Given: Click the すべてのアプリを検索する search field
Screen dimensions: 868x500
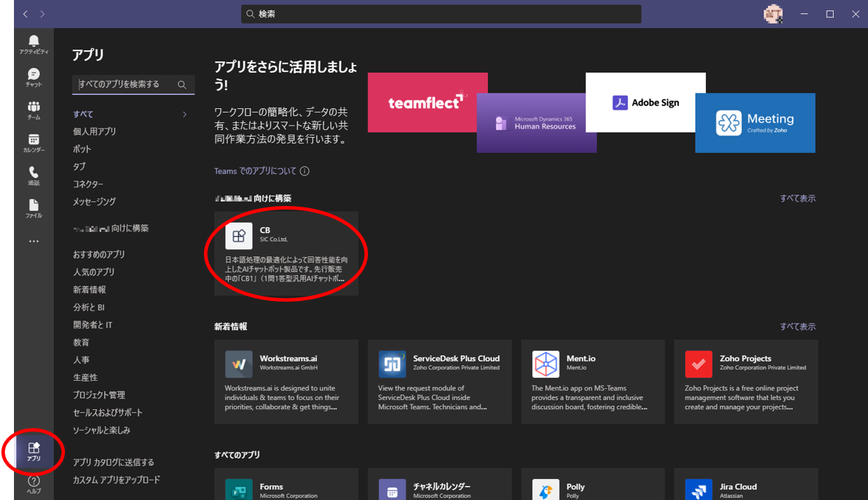Looking at the screenshot, I should point(126,84).
